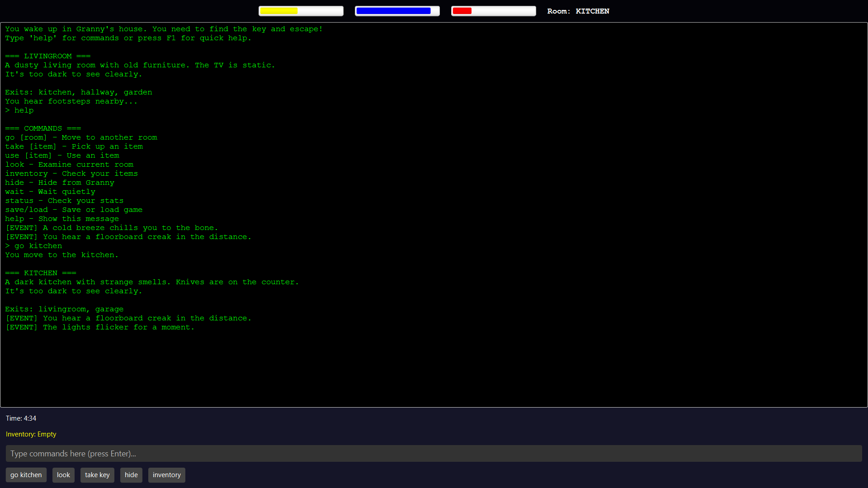This screenshot has width=868, height=488.
Task: Click the '=== COMMANDS ===' heading in the log
Action: pyautogui.click(x=43, y=128)
